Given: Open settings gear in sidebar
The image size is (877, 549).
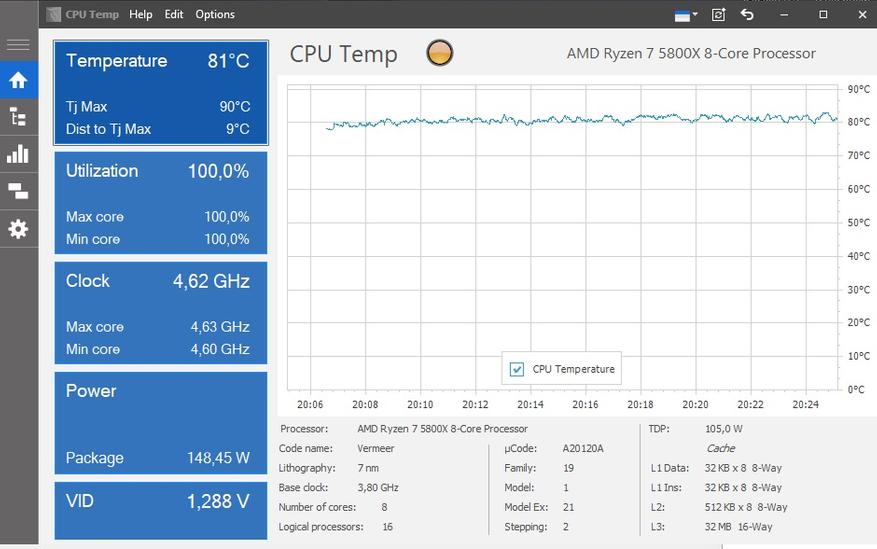Looking at the screenshot, I should coord(18,229).
